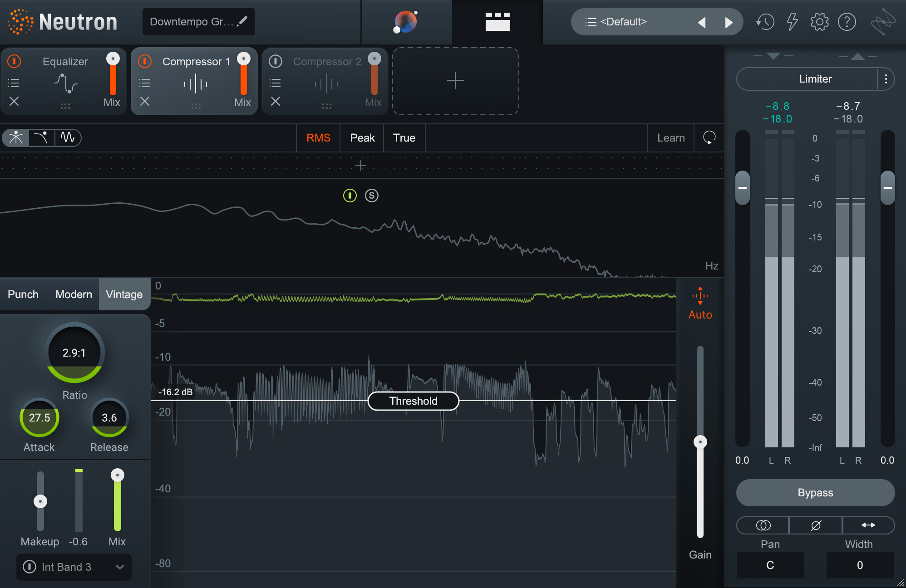The image size is (906, 588).
Task: Toggle phase invert icon
Action: point(816,525)
